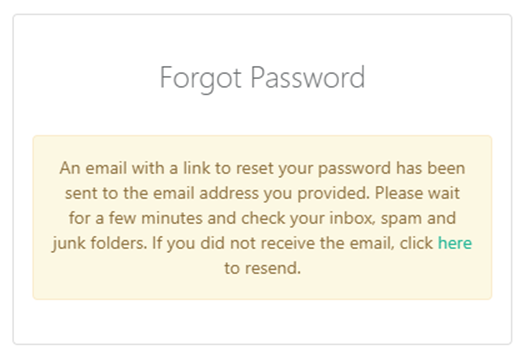The image size is (531, 360).
Task: Click the line starting "An email with a link"
Action: click(262, 168)
